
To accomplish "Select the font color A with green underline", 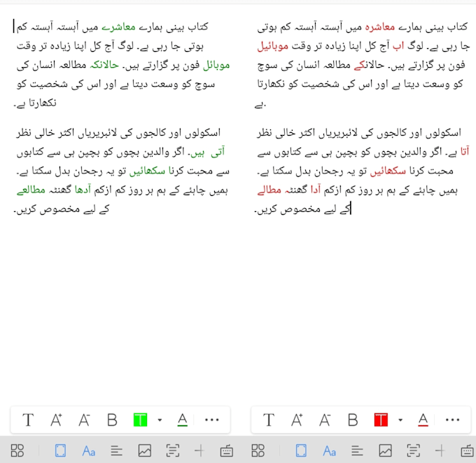I will tap(183, 420).
